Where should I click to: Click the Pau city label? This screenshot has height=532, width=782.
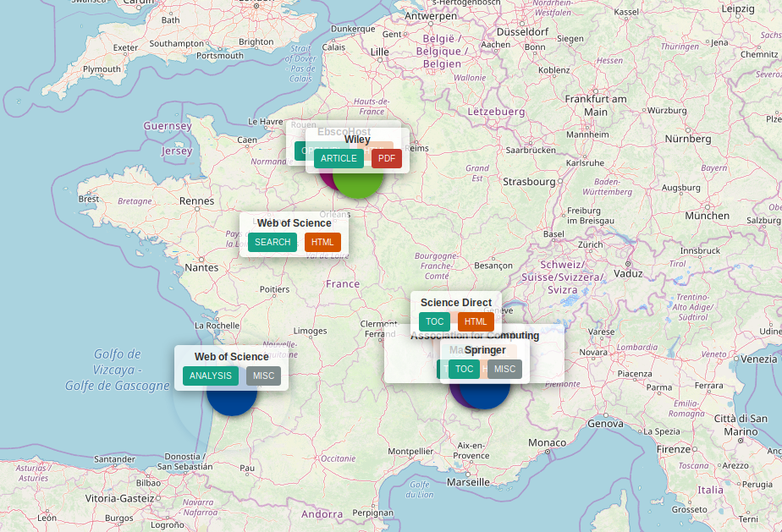247,469
